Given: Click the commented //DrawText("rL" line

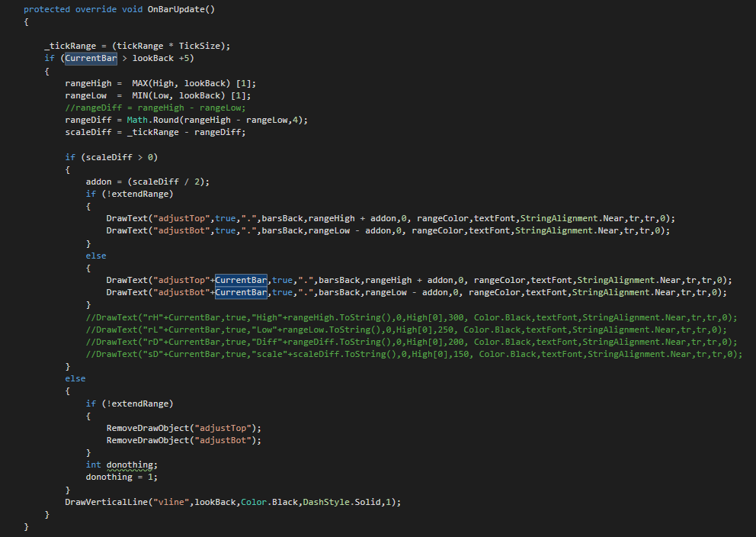Looking at the screenshot, I should click(x=406, y=330).
